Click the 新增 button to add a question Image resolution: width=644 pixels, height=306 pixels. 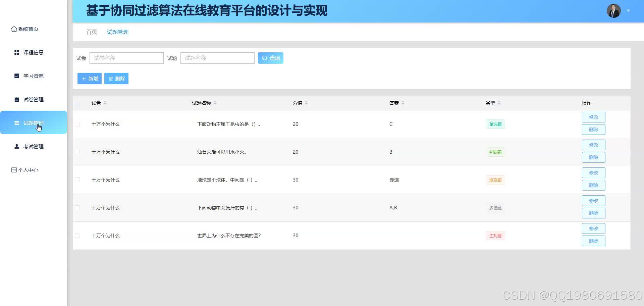[89, 78]
